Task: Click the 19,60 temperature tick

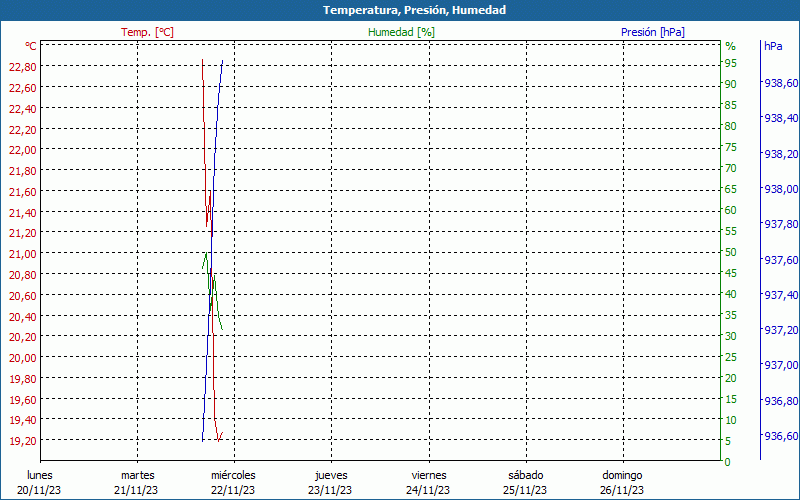Action: [23, 400]
